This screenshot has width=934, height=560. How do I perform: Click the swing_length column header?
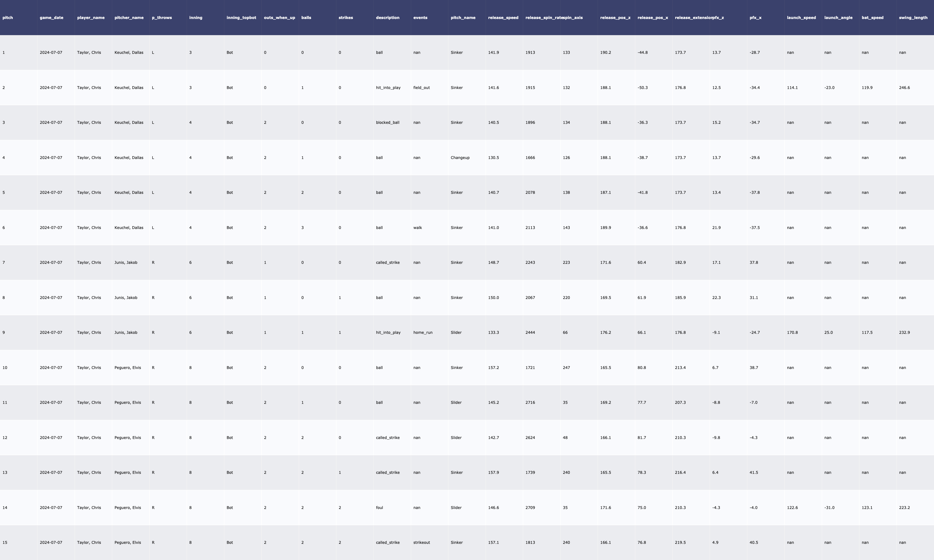coord(913,18)
